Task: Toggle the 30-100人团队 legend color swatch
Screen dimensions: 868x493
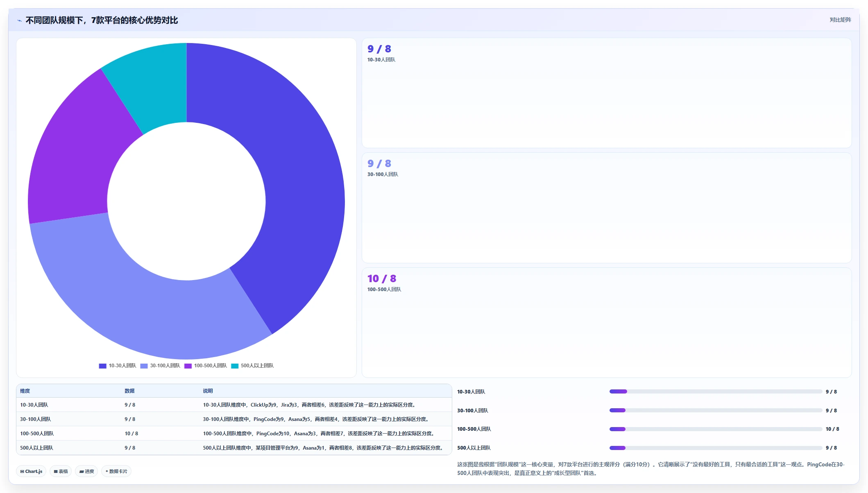Action: pos(144,366)
